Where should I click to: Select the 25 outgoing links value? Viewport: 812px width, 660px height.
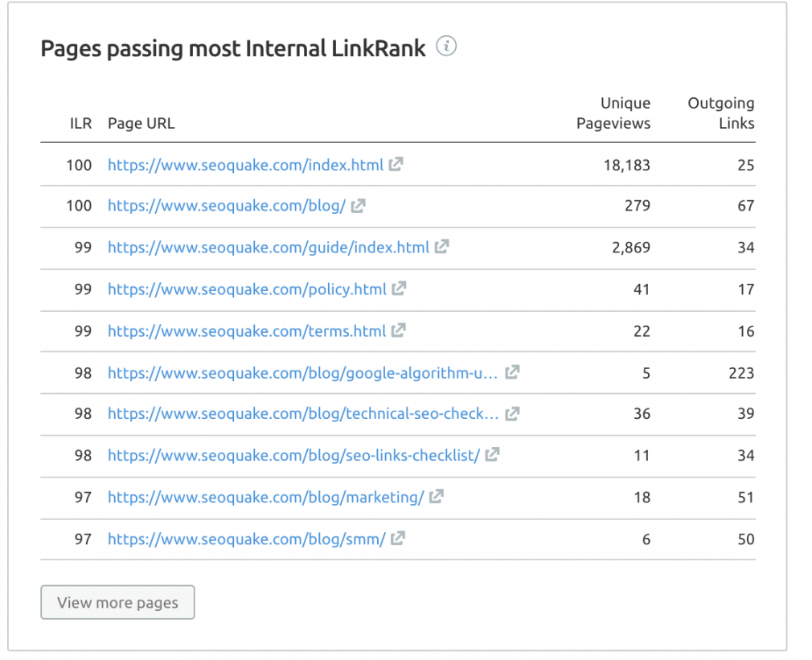click(746, 165)
